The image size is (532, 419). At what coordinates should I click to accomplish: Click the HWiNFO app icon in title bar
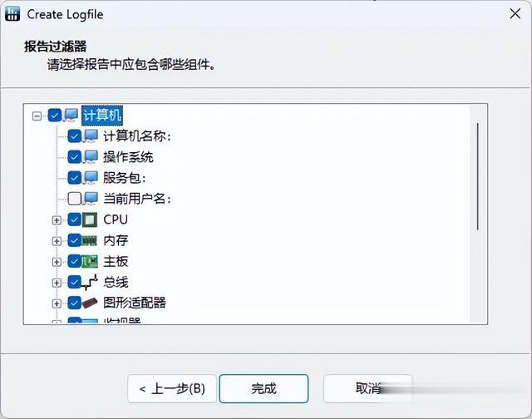[x=12, y=14]
